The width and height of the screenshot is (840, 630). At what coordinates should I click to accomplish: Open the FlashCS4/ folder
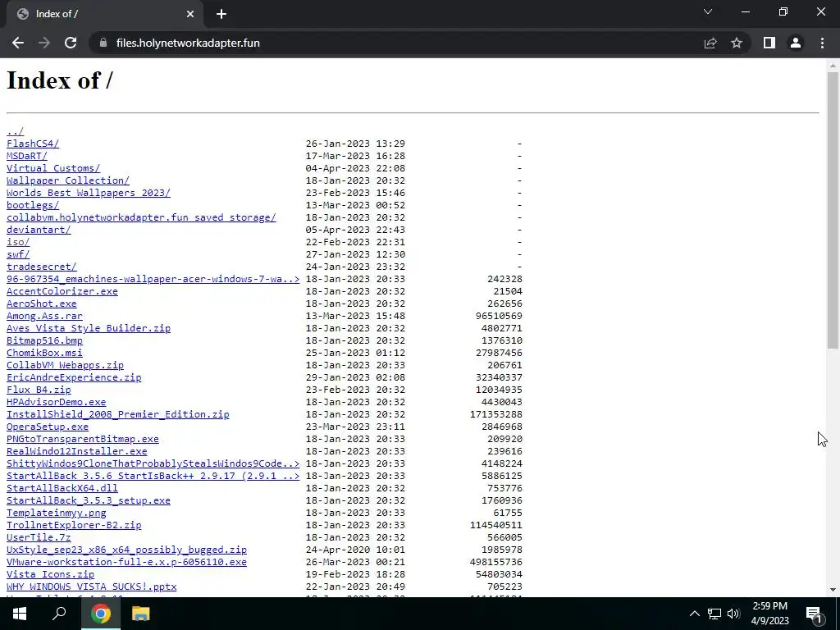[33, 144]
